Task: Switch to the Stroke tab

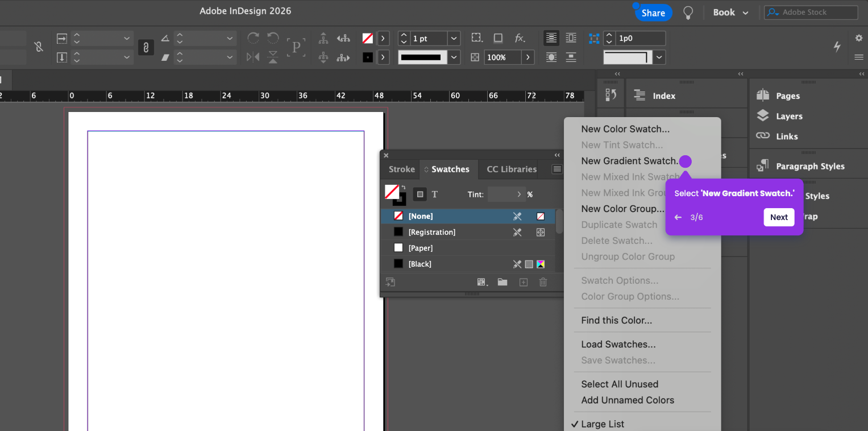Action: click(401, 169)
